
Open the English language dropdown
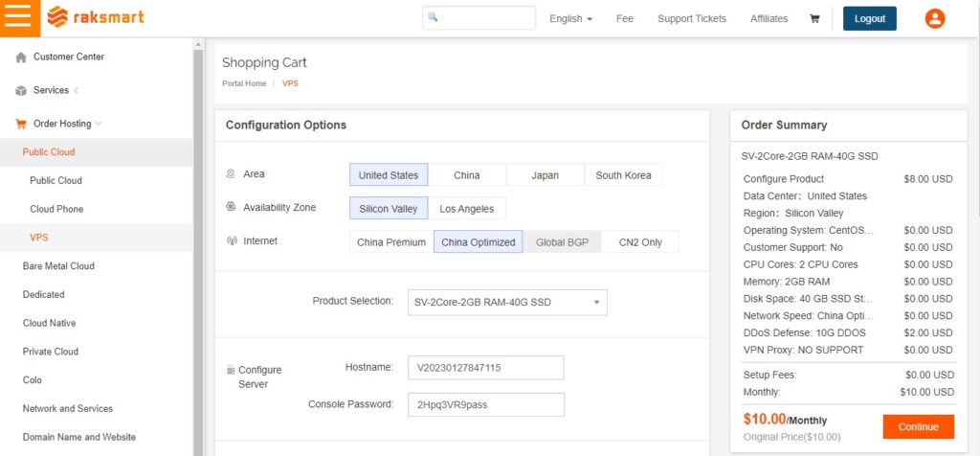click(570, 19)
